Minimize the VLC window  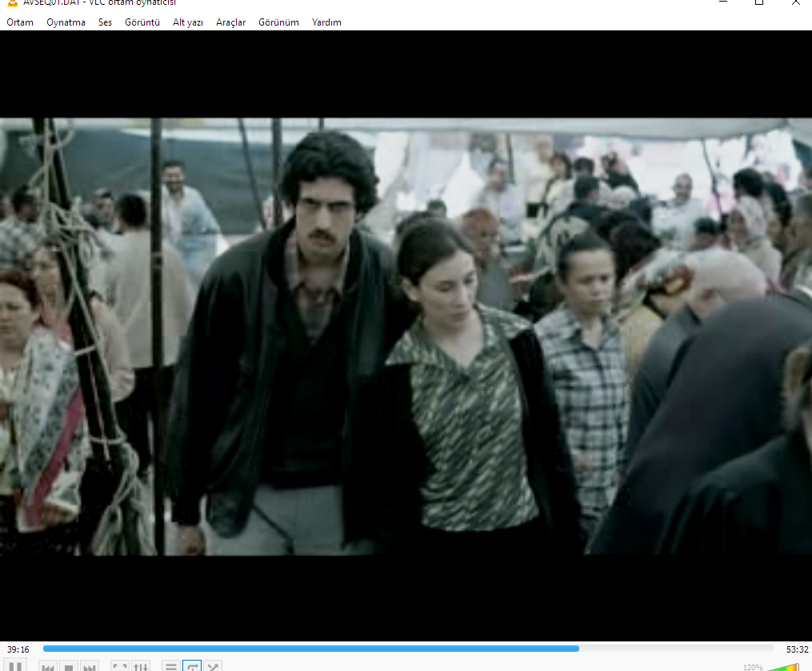click(x=723, y=2)
